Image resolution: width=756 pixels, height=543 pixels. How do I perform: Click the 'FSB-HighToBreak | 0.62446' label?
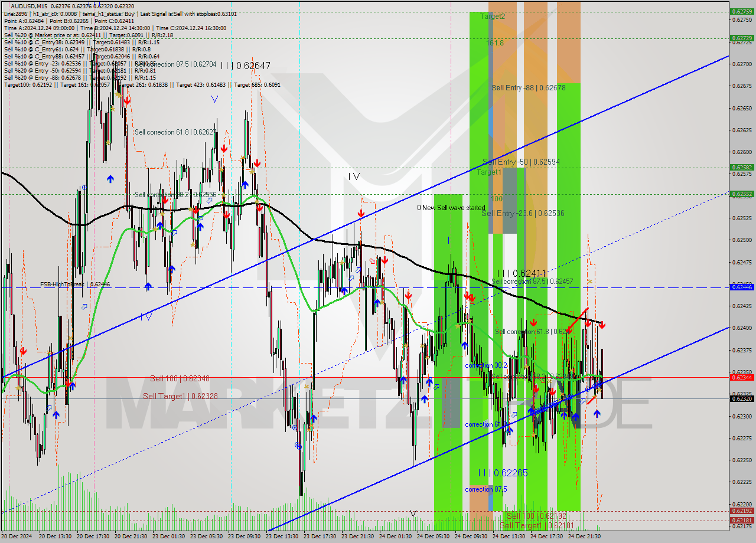tap(75, 284)
